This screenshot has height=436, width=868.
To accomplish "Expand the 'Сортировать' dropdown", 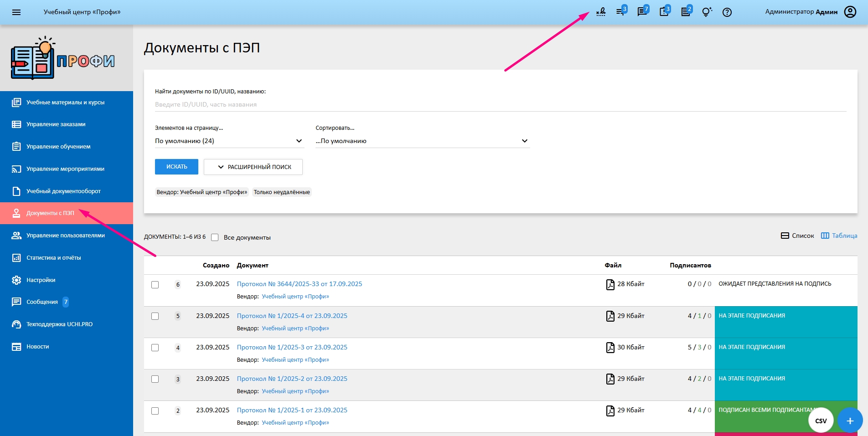I will pyautogui.click(x=422, y=141).
